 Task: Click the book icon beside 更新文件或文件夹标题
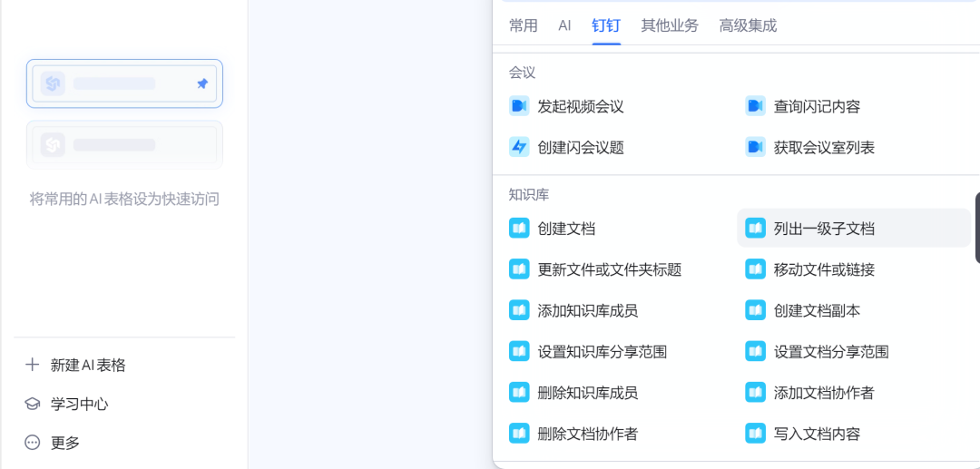click(x=519, y=269)
